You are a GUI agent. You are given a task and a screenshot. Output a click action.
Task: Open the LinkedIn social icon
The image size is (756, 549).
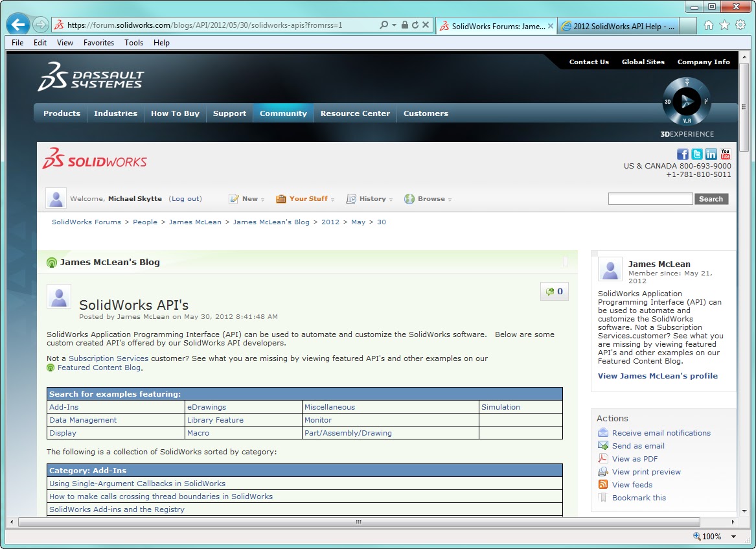(711, 154)
